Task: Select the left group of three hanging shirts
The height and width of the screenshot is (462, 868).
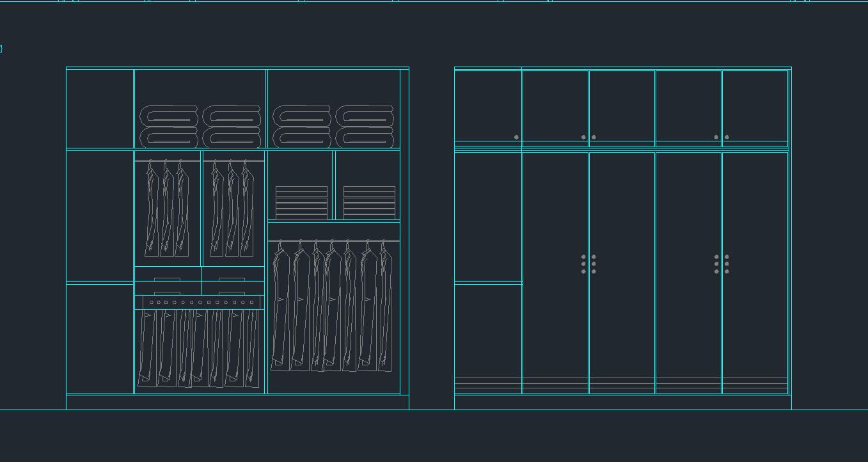Action: click(167, 208)
